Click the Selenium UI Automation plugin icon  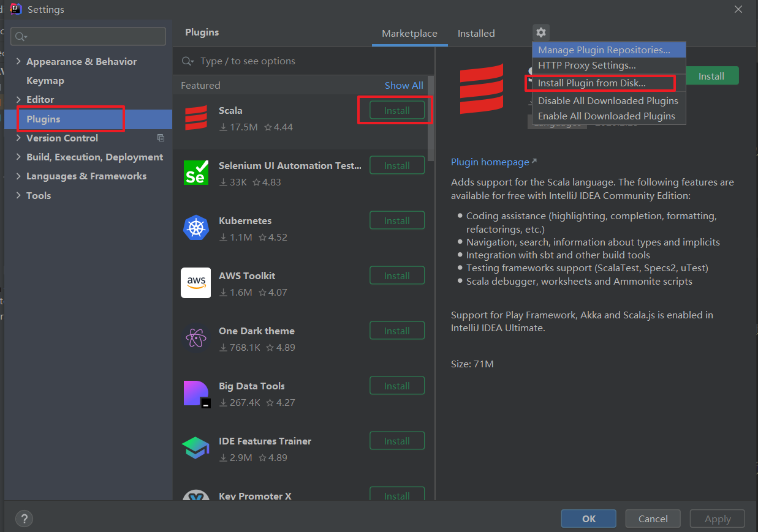[x=196, y=173]
